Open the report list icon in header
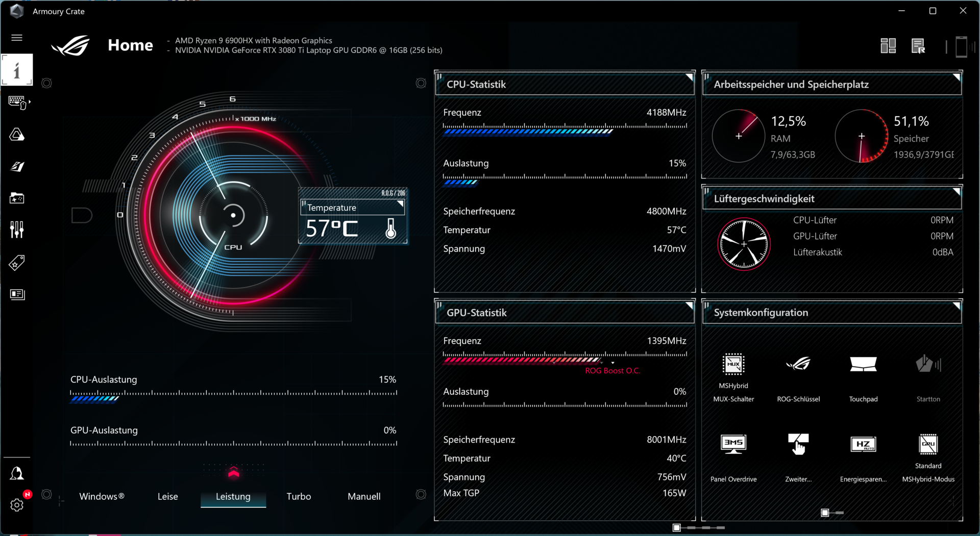This screenshot has width=980, height=536. (x=918, y=46)
